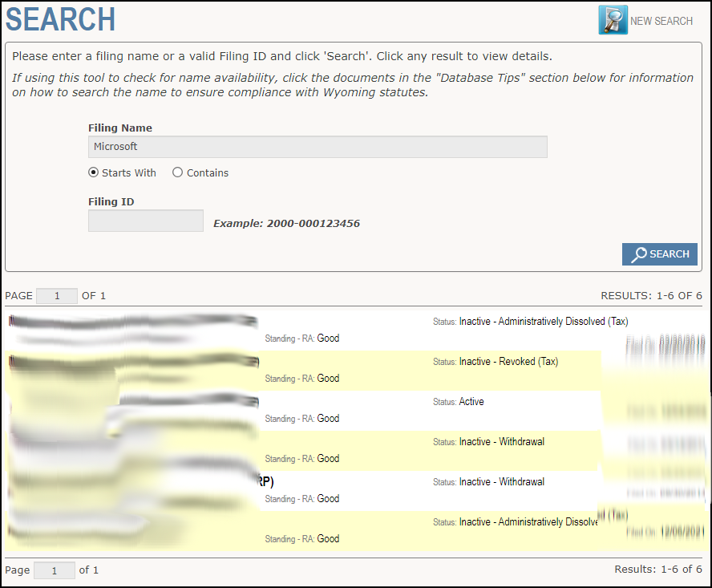Screen dimensions: 712x588
Task: Select the Contains radio button
Action: [x=177, y=172]
